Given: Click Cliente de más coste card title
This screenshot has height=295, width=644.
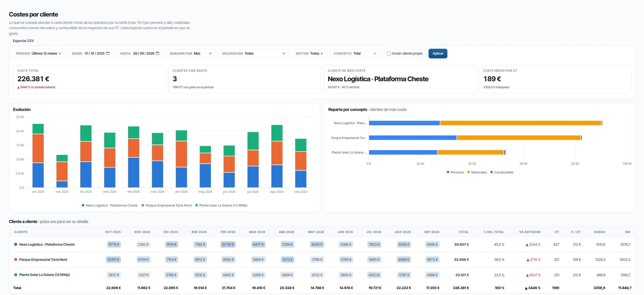Looking at the screenshot, I should click(x=346, y=71).
